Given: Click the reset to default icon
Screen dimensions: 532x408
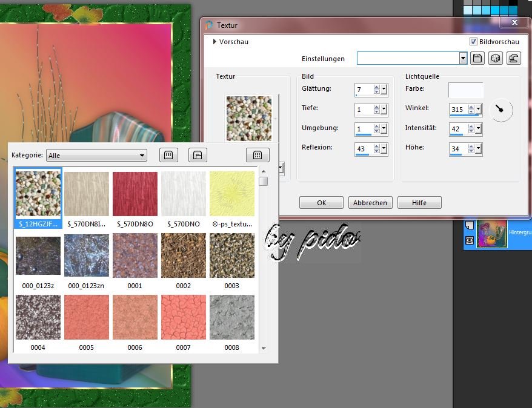Looking at the screenshot, I should pyautogui.click(x=514, y=58).
